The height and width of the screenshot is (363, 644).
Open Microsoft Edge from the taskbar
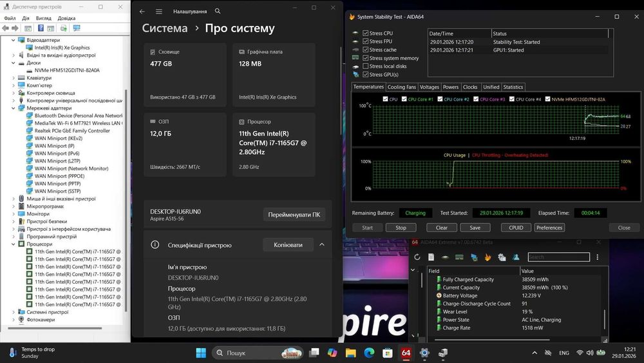[369, 353]
